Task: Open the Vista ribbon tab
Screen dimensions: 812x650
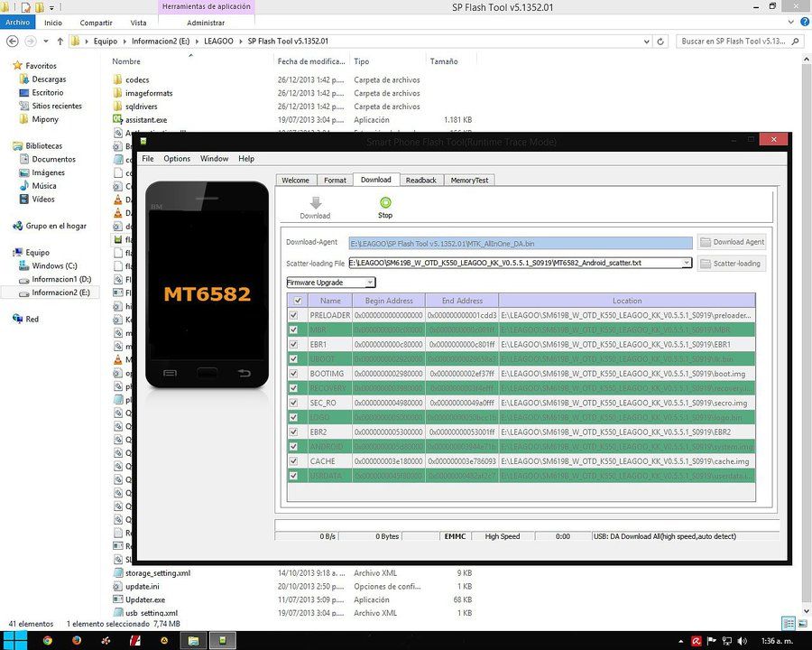Action: (x=138, y=23)
